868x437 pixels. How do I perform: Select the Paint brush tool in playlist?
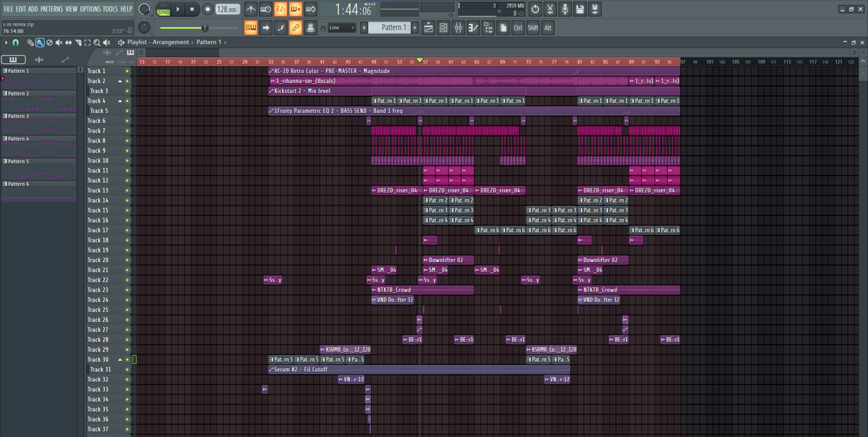pyautogui.click(x=40, y=43)
